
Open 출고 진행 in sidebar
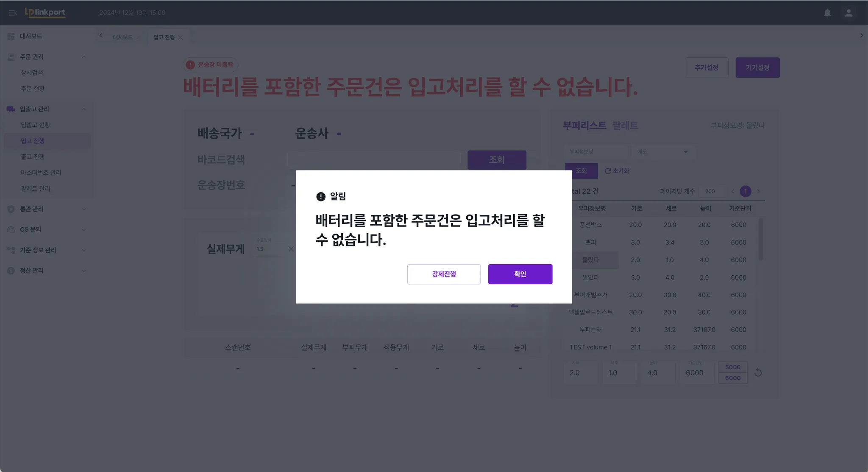click(33, 157)
